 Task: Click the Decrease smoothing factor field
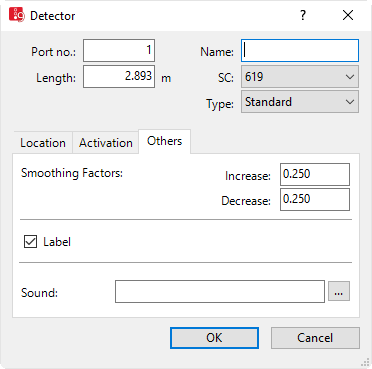click(315, 199)
